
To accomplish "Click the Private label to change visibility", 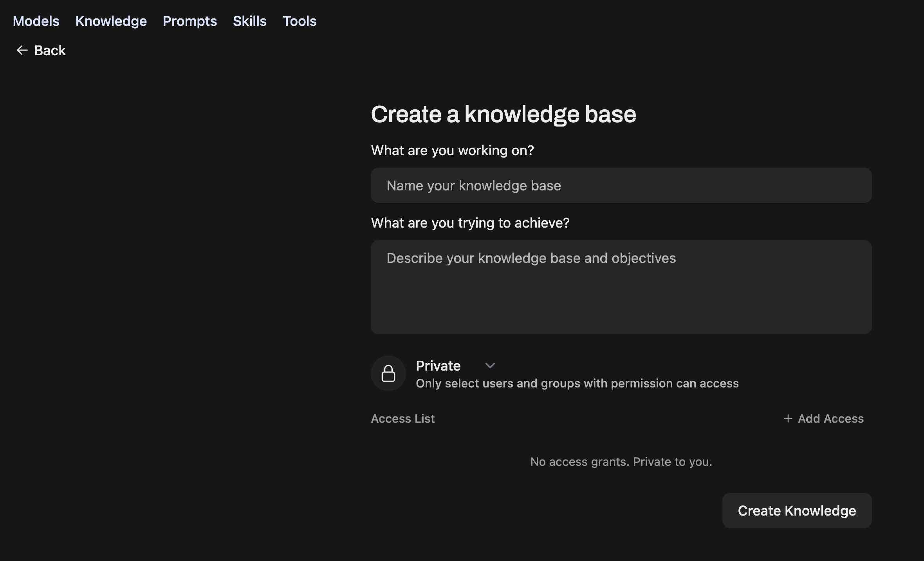I will pos(438,366).
